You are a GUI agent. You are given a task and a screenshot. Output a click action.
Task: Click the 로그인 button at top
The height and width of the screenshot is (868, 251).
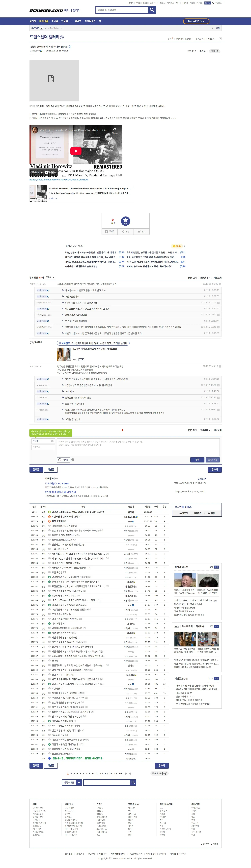coord(207,3)
